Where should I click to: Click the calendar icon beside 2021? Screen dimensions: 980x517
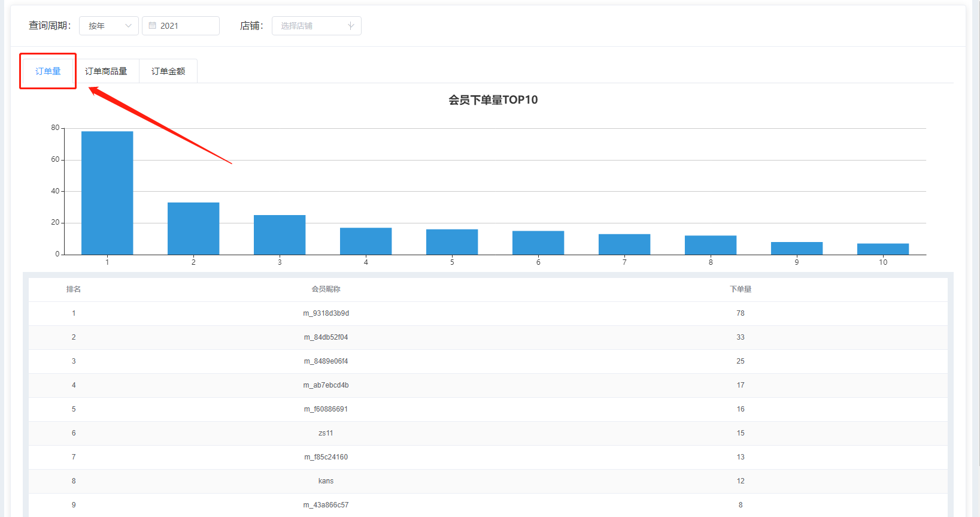point(153,26)
